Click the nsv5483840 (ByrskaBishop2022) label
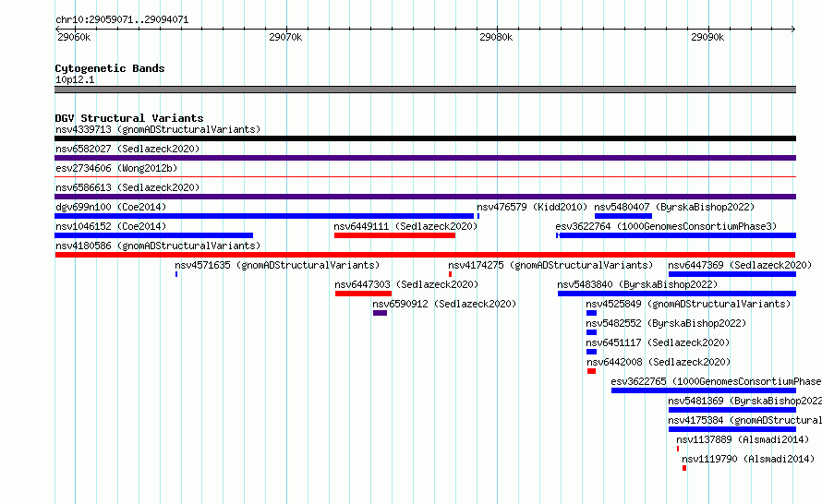 (x=637, y=284)
